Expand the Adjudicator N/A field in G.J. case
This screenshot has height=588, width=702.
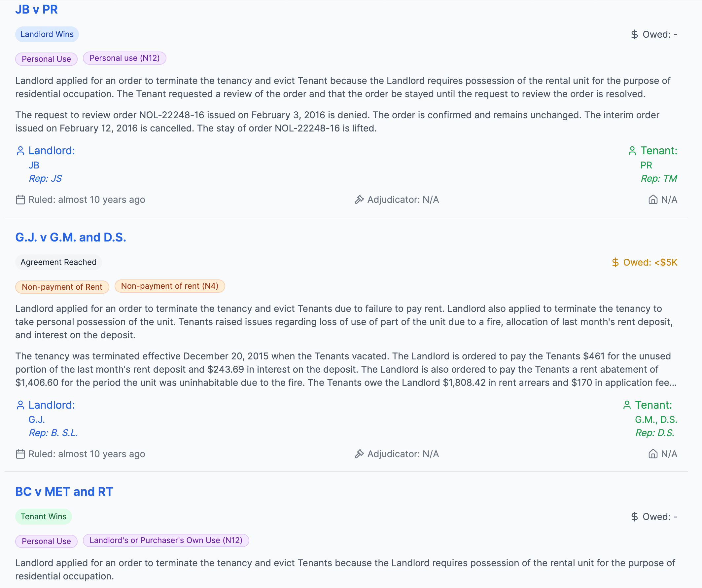tap(402, 454)
